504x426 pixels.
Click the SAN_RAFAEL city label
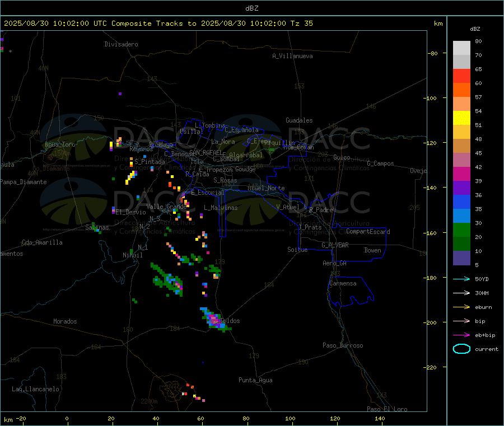(x=206, y=152)
